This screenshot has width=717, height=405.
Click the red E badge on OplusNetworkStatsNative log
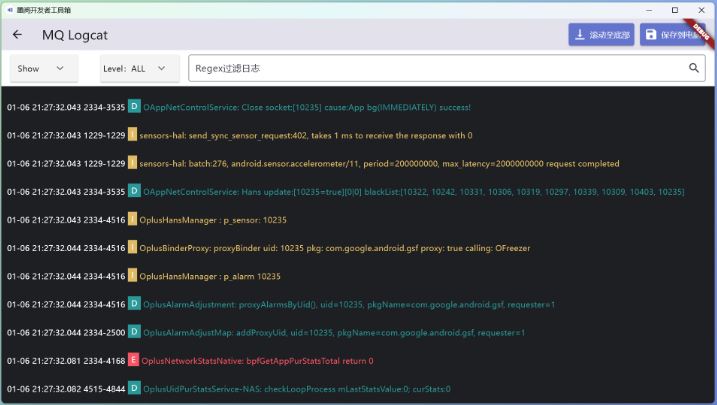point(134,360)
